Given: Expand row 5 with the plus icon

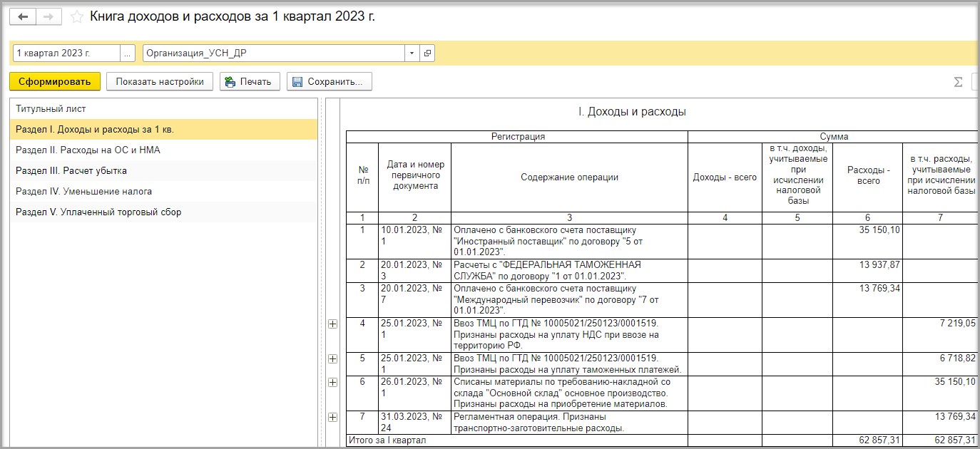Looking at the screenshot, I should tap(332, 358).
